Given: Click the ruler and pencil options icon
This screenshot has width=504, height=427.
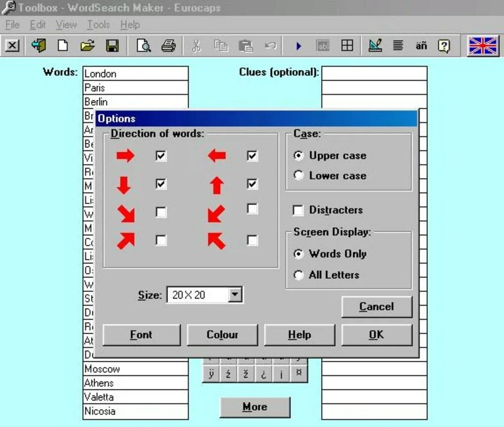Looking at the screenshot, I should 375,45.
